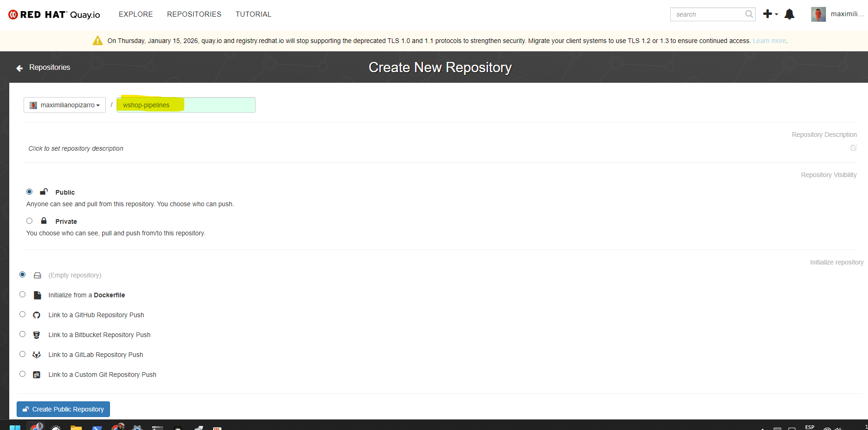Screen dimensions: 868x430
Task: Click the back arrow to Repositories
Action: tap(19, 68)
